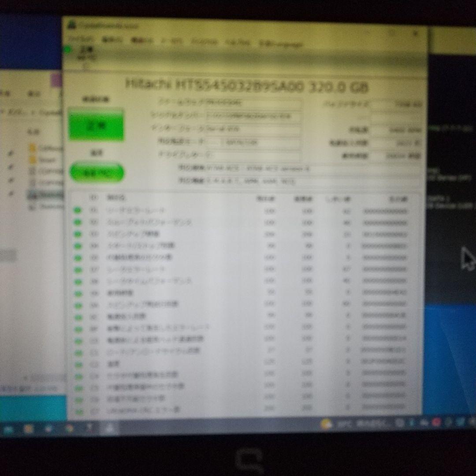Click the raw values column header
The image size is (476, 476).
[x=398, y=199]
